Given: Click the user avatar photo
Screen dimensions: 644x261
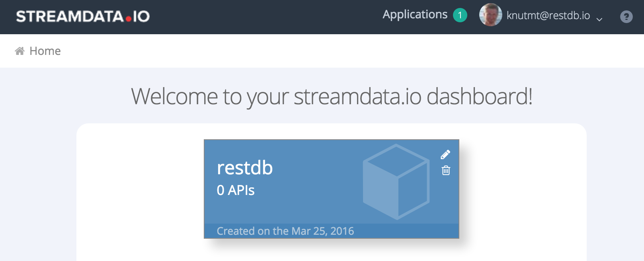Looking at the screenshot, I should (491, 15).
